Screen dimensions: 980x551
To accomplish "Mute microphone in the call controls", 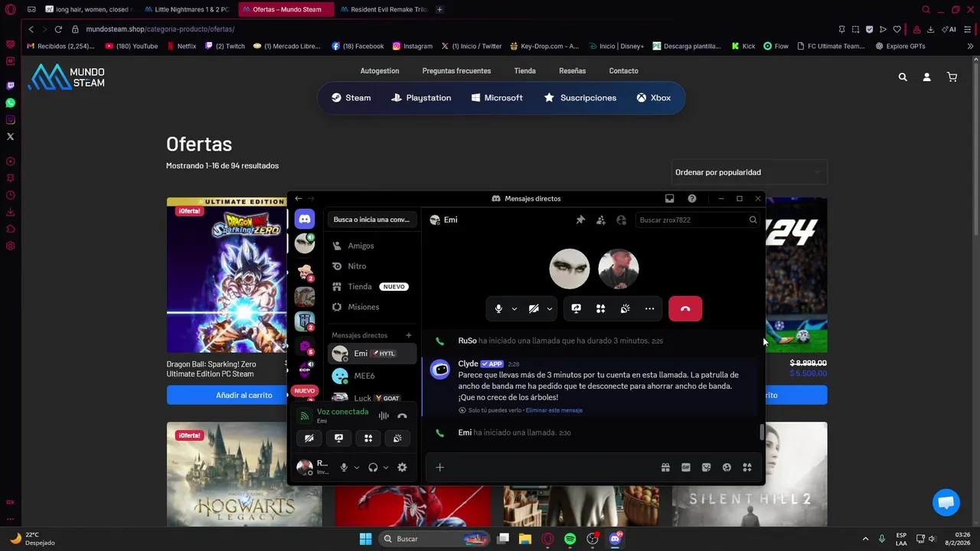I will tap(498, 308).
